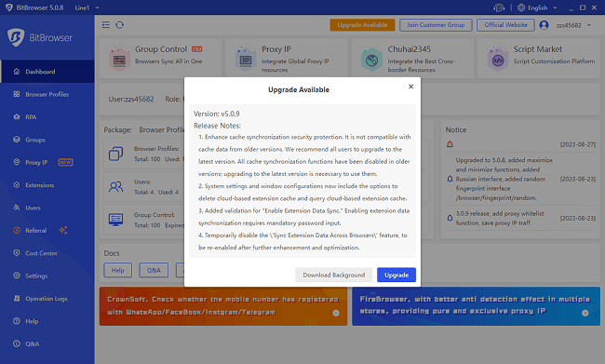Viewport: 605px width, 364px height.
Task: Click the "Version: v5.0.9" text
Action: (217, 114)
